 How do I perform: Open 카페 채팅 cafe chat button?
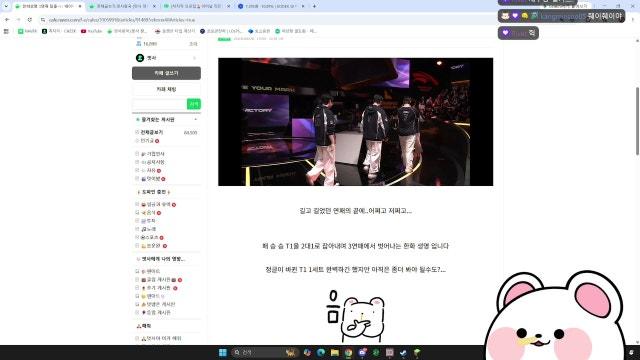click(x=166, y=89)
